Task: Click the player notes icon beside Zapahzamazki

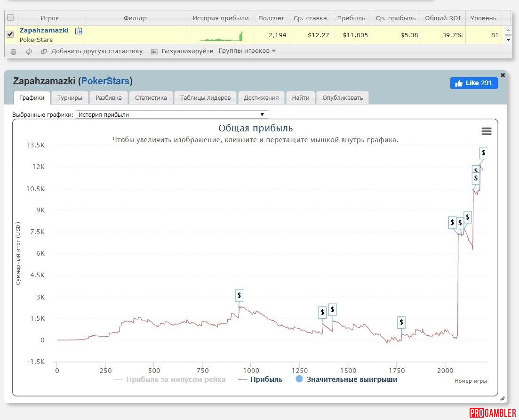Action: coord(79,31)
